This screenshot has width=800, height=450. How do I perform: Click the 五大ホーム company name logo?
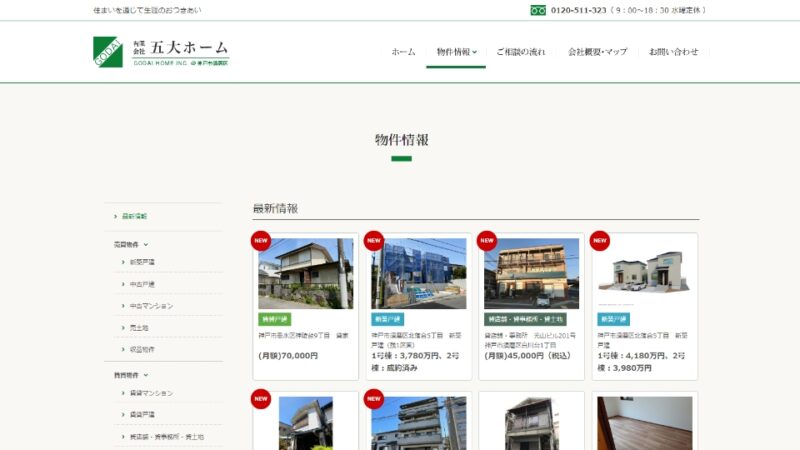pyautogui.click(x=181, y=52)
